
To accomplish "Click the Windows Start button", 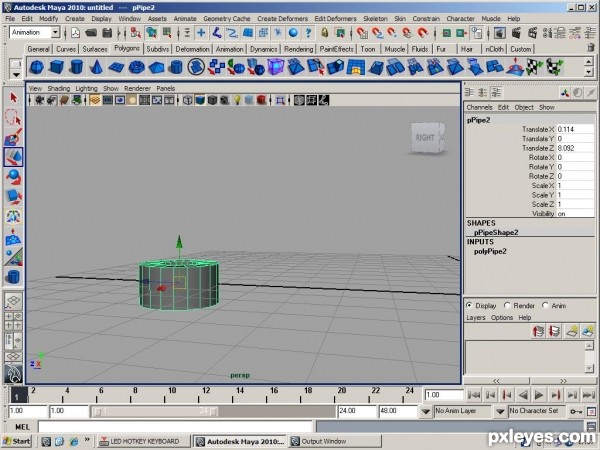I will click(17, 441).
